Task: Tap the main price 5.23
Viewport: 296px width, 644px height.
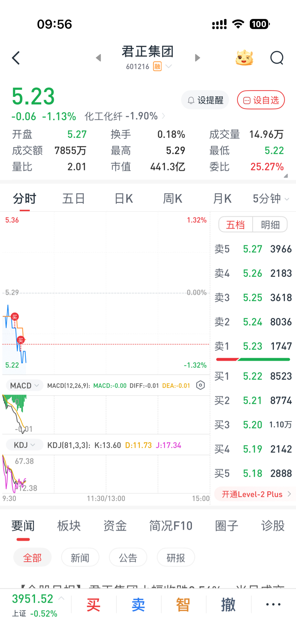Action: [33, 96]
